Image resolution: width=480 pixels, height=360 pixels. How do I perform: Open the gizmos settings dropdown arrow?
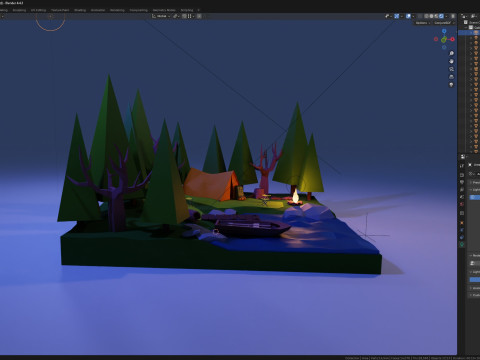pyautogui.click(x=402, y=16)
